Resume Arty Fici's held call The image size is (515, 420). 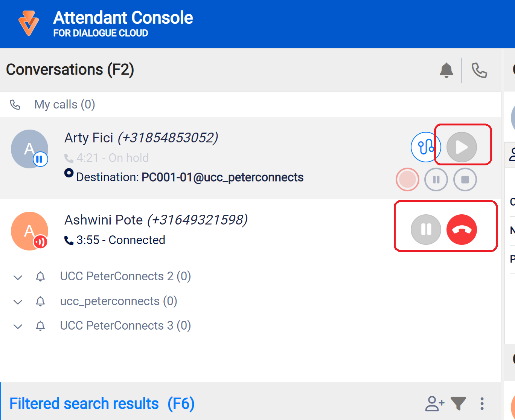462,147
